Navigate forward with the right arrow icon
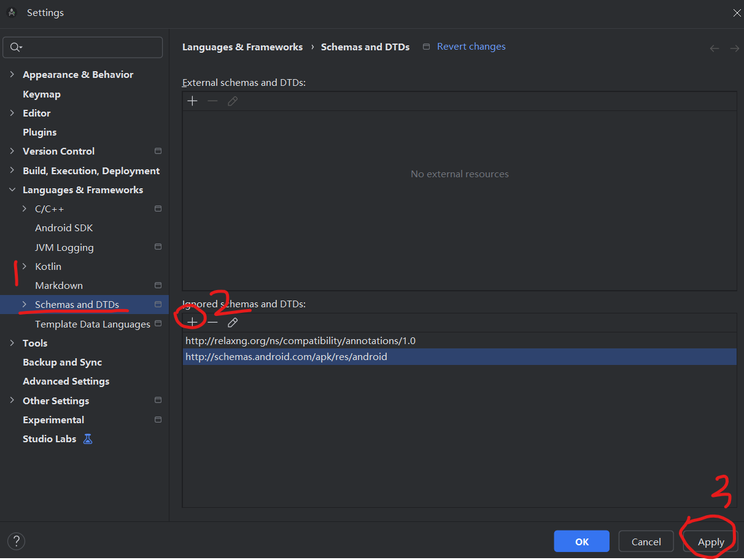Image resolution: width=744 pixels, height=560 pixels. [735, 48]
